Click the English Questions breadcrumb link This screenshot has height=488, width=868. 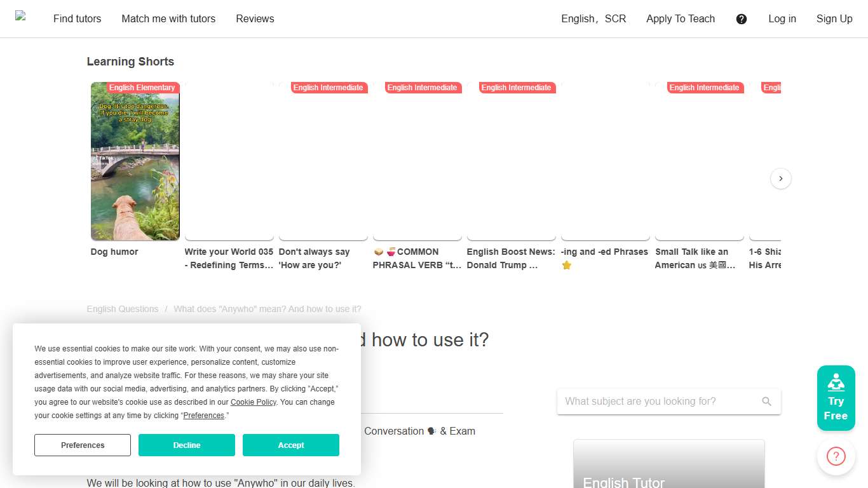[122, 309]
